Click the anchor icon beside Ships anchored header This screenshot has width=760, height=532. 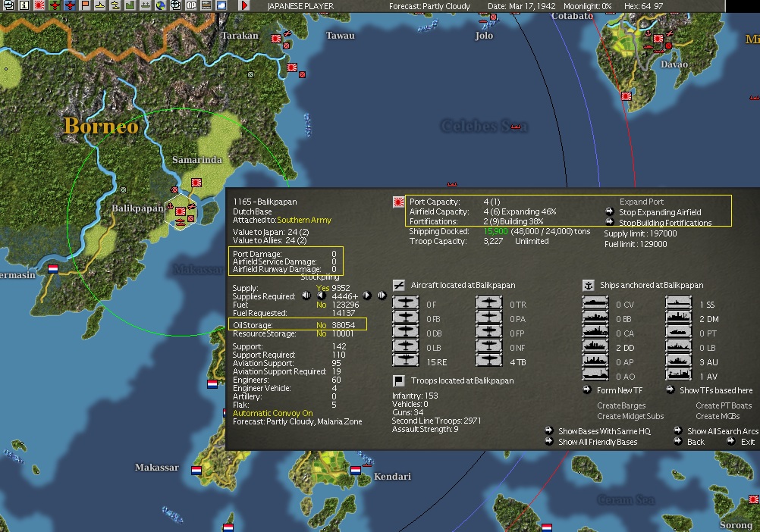pyautogui.click(x=588, y=285)
